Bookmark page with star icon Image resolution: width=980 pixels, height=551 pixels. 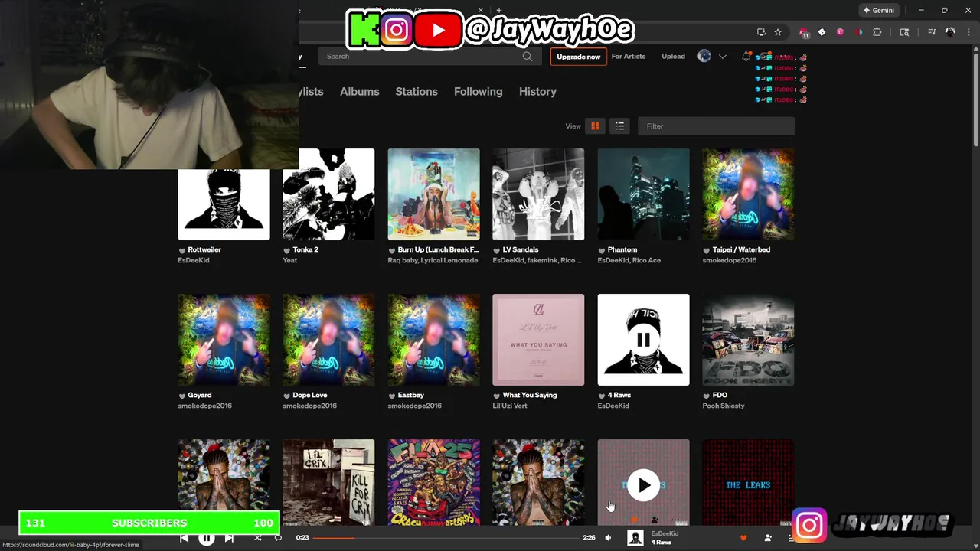tap(778, 32)
